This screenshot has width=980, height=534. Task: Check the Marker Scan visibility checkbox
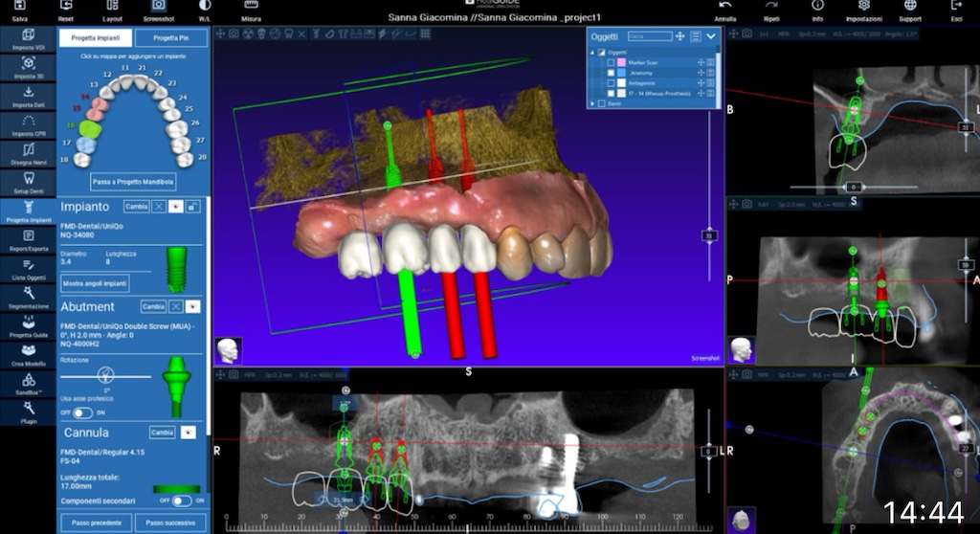pos(611,62)
